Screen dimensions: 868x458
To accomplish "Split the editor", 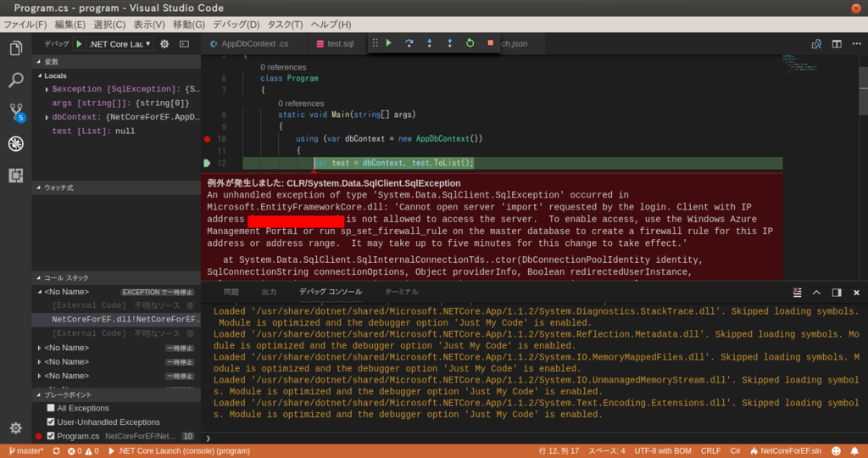I will [x=837, y=44].
